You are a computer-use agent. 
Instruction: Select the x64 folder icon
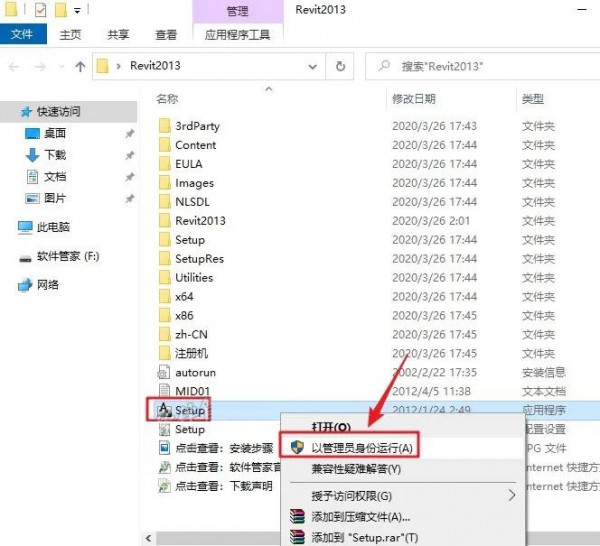165,296
